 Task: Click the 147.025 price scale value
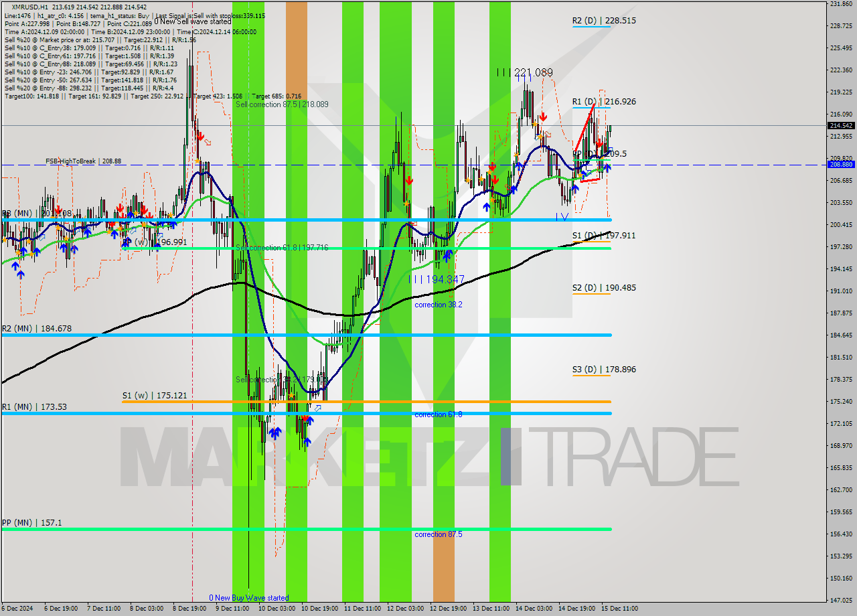pyautogui.click(x=841, y=600)
